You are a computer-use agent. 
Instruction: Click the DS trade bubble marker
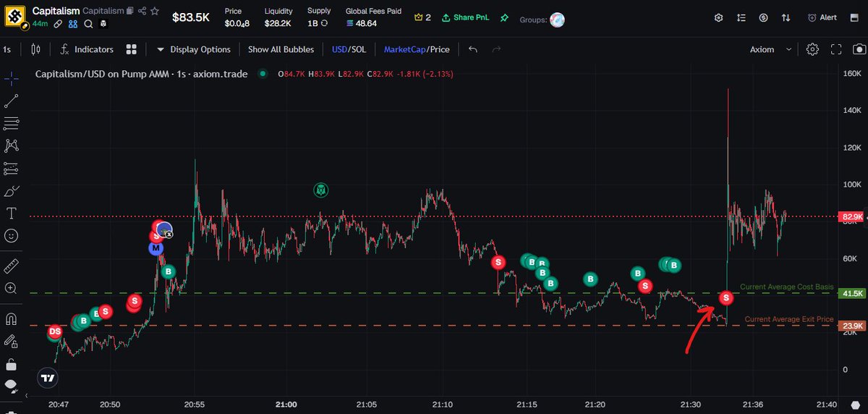point(54,332)
